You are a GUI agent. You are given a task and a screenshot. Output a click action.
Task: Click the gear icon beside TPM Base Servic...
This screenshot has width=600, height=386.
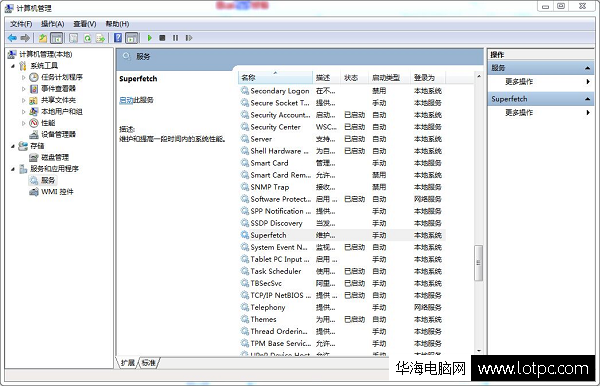[245, 343]
